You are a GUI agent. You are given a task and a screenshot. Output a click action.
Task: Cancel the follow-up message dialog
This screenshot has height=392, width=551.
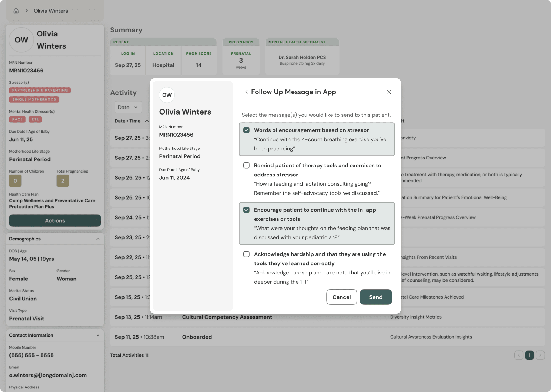pos(341,297)
